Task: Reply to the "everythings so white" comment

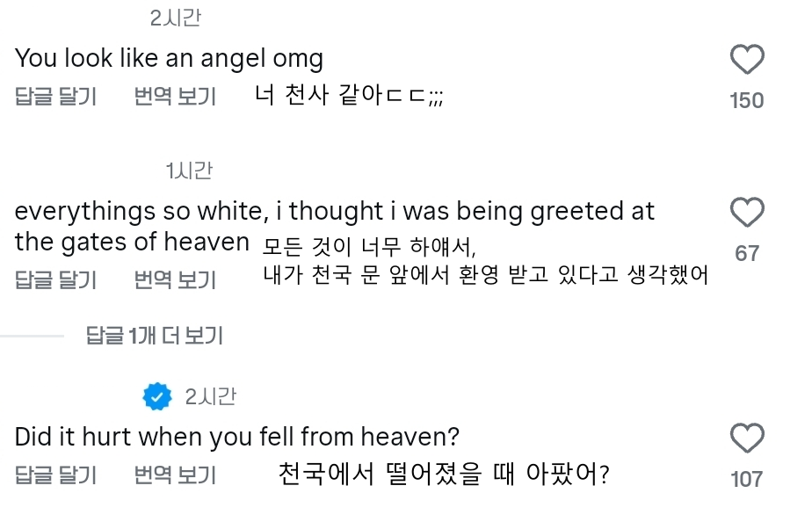Action: 56,279
